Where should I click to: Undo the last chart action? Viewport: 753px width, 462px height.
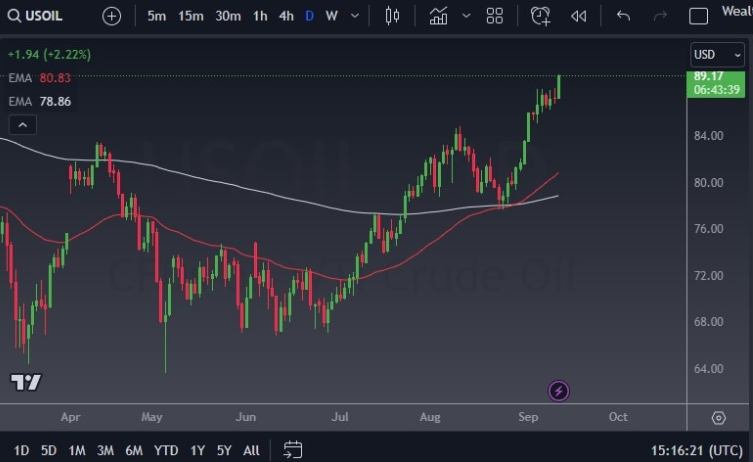623,16
